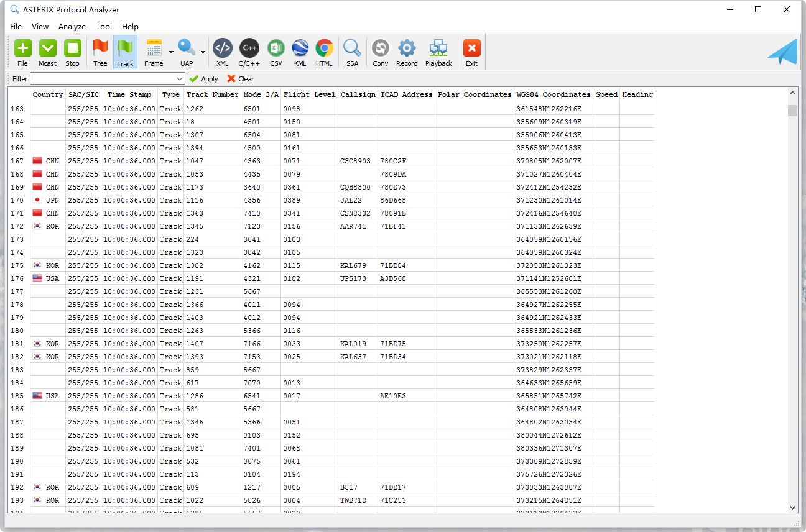Expand the Frame dropdown arrow

coord(171,52)
